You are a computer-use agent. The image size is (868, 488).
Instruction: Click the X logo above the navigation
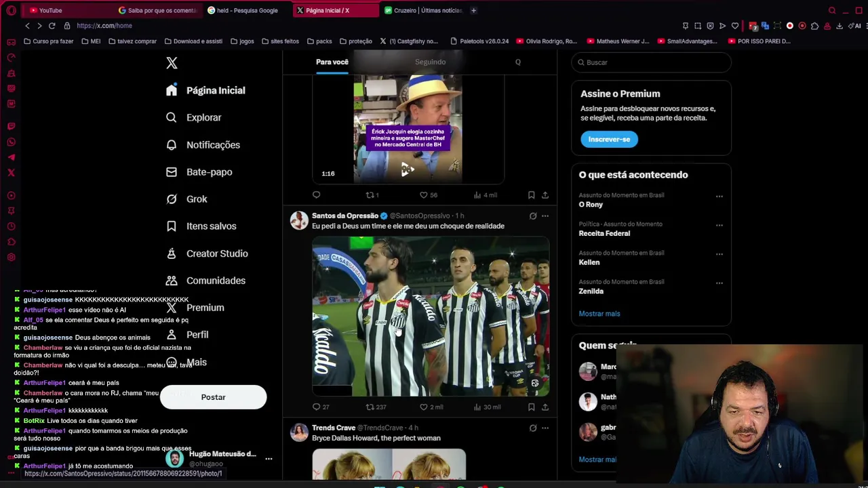tap(172, 63)
